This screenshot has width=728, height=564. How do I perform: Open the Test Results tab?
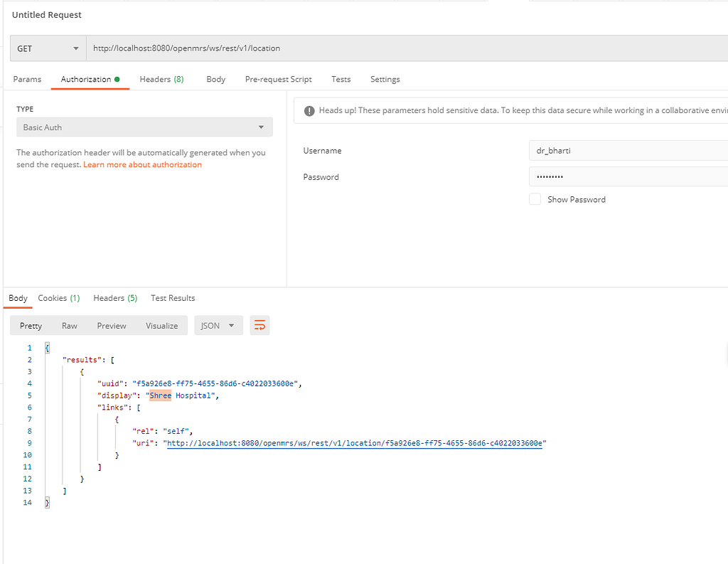tap(173, 298)
